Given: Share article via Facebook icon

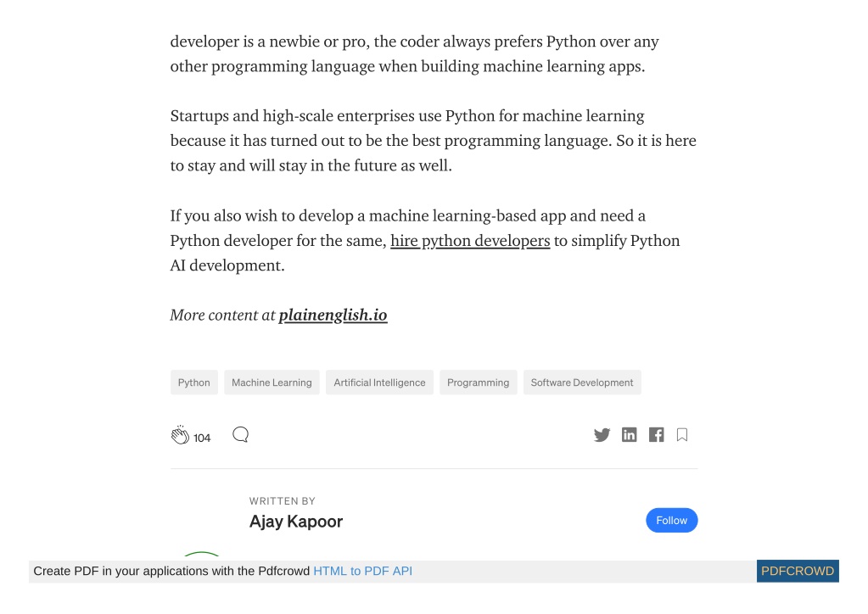Looking at the screenshot, I should click(x=657, y=435).
